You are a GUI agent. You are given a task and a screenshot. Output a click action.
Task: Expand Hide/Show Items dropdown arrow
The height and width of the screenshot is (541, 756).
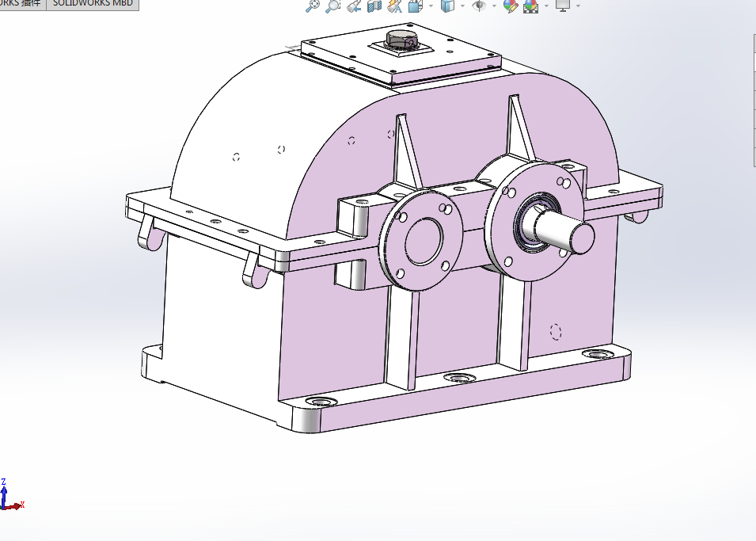point(494,6)
